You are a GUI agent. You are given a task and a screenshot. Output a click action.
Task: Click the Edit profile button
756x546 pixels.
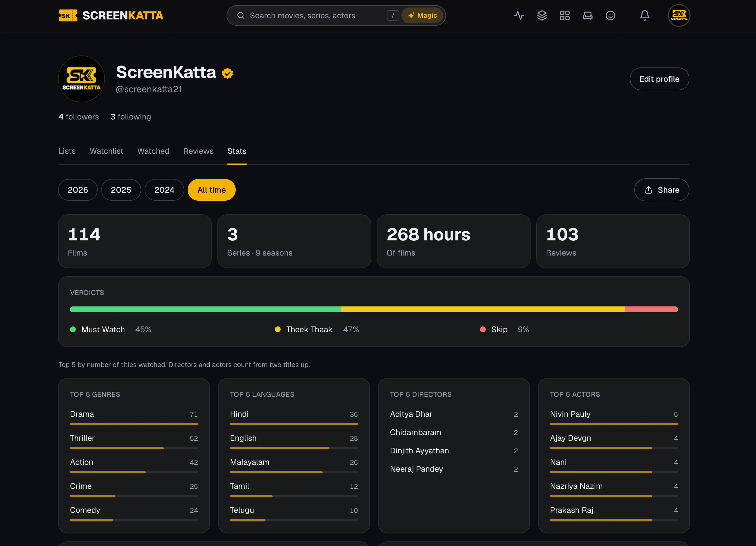659,79
